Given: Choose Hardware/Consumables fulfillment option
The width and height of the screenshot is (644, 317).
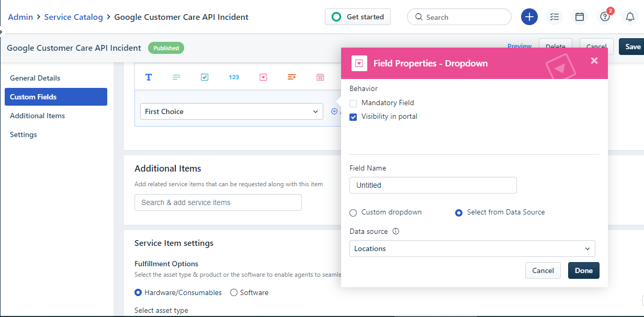Looking at the screenshot, I should pos(138,292).
